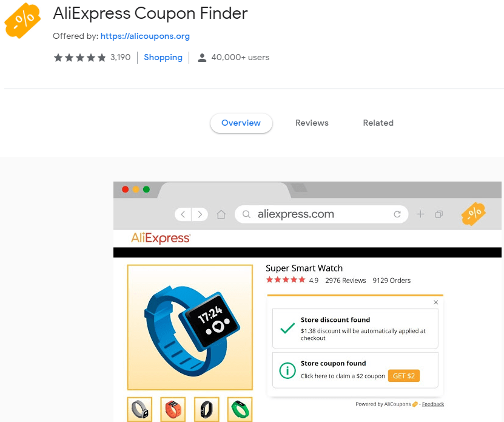This screenshot has height=422, width=504.
Task: Click the info icon beside Store coupon found
Action: (287, 370)
